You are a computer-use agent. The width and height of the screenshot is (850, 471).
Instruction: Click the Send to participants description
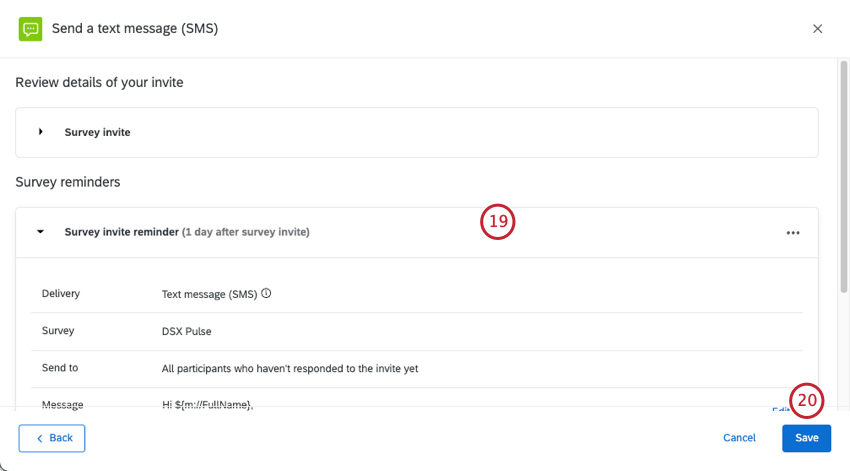(289, 368)
